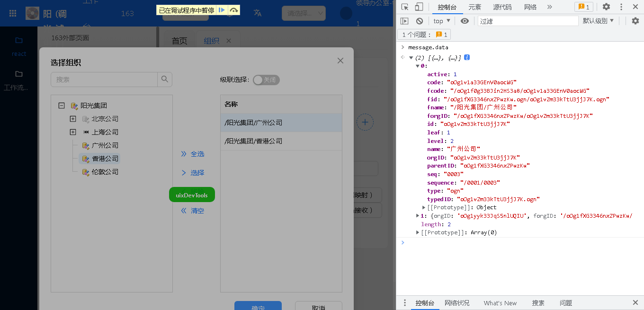This screenshot has width=644, height=310.
Task: Expand the array item 1 object
Action: (418, 216)
